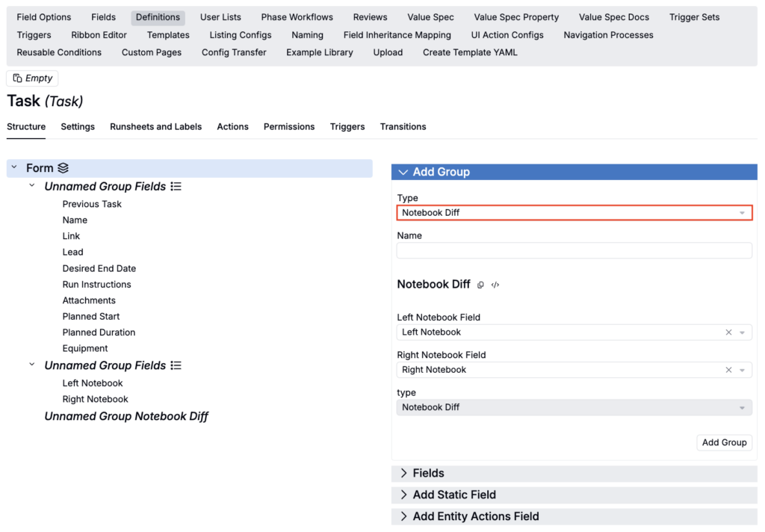Click the copy icon beside Notebook Diff heading
This screenshot has width=765, height=532.
point(480,285)
